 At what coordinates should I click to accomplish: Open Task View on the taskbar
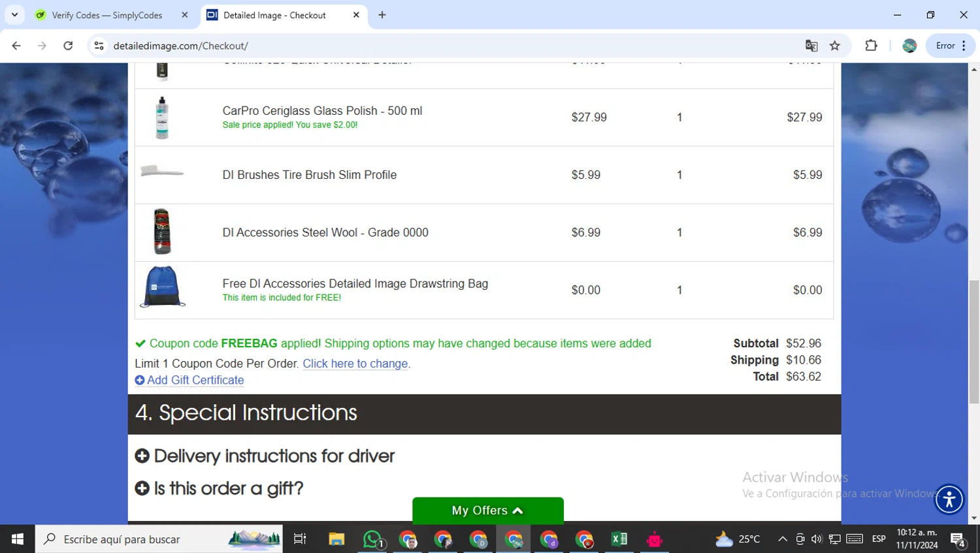pos(300,539)
